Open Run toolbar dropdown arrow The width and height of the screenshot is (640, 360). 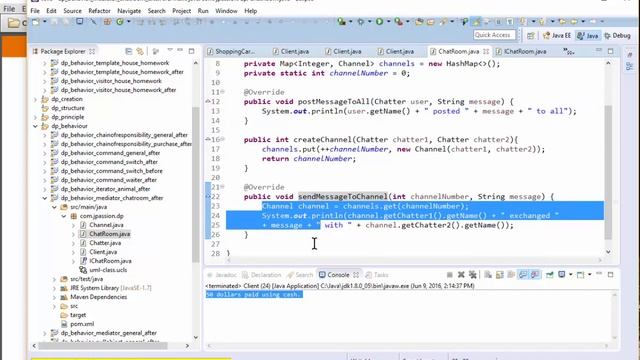[388, 22]
